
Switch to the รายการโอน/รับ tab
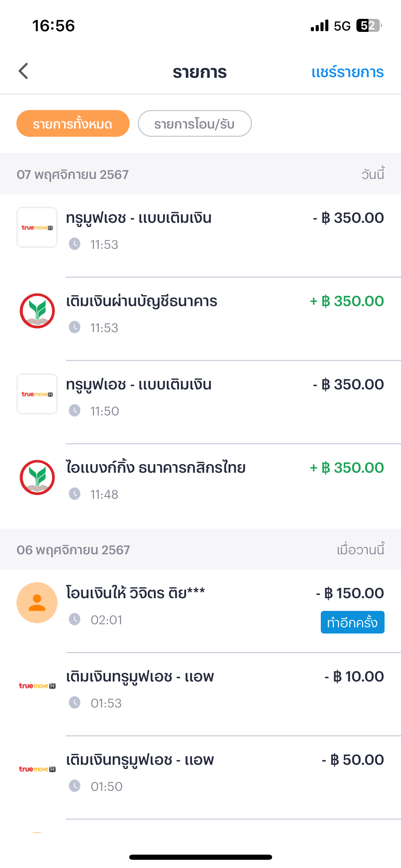pyautogui.click(x=195, y=123)
